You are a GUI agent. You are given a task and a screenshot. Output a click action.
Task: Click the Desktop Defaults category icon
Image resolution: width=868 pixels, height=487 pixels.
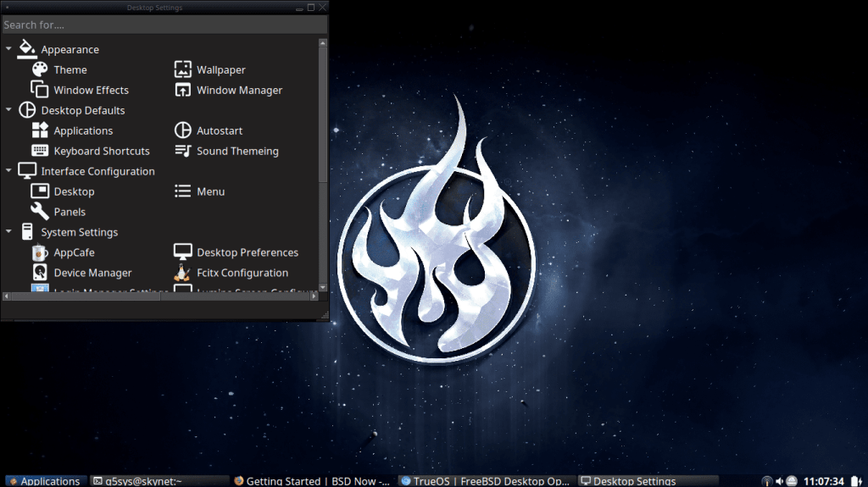click(x=26, y=109)
